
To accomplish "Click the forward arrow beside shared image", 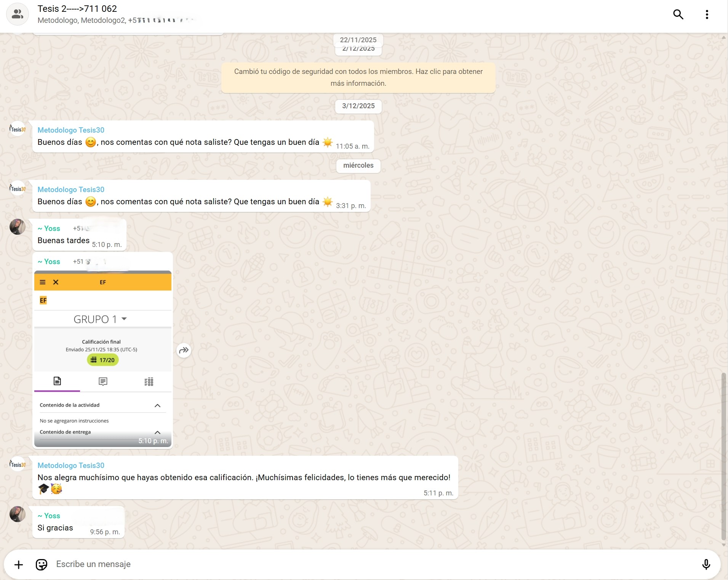I will [184, 350].
